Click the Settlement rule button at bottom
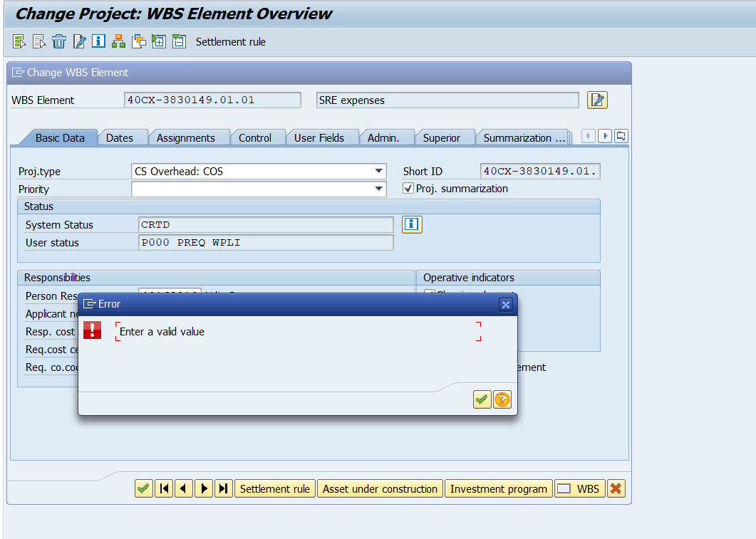This screenshot has height=539, width=756. tap(275, 488)
